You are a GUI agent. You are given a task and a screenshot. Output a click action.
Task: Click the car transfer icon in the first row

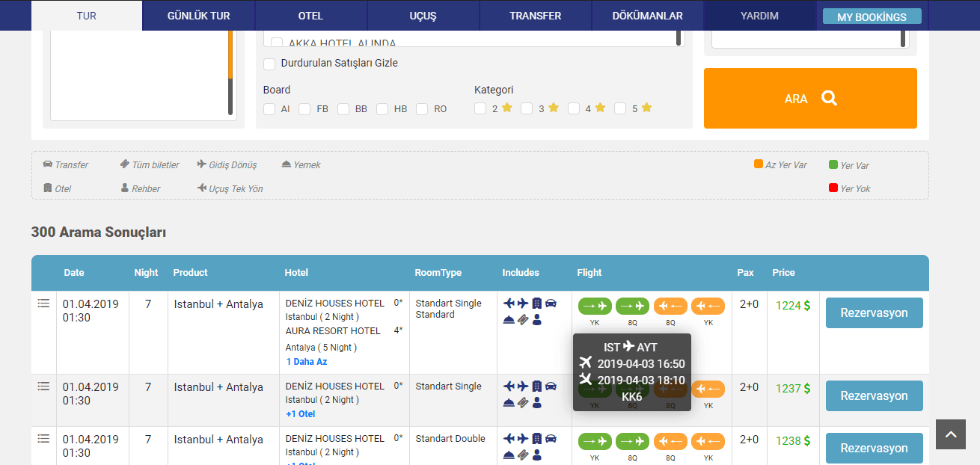pos(551,304)
